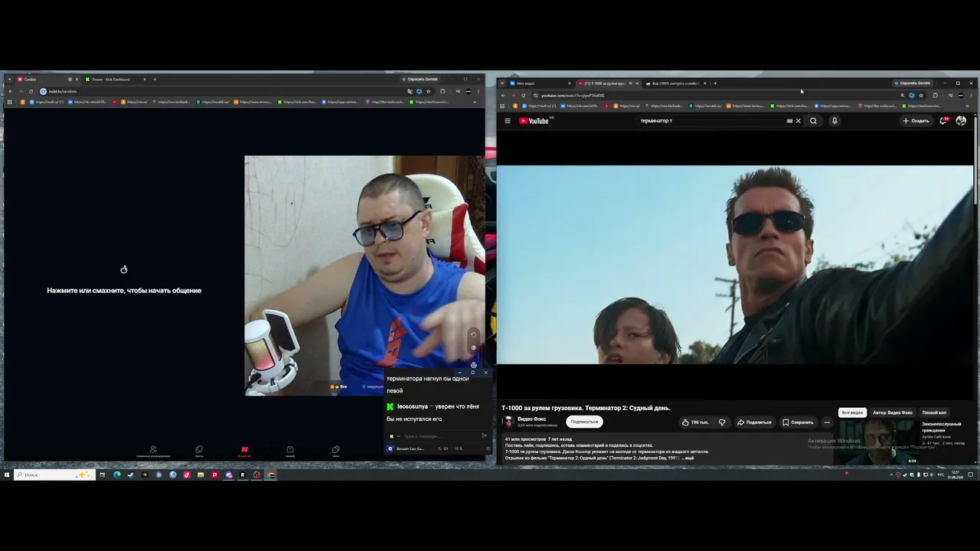Open the Chrome menu in YouTube window

972,96
